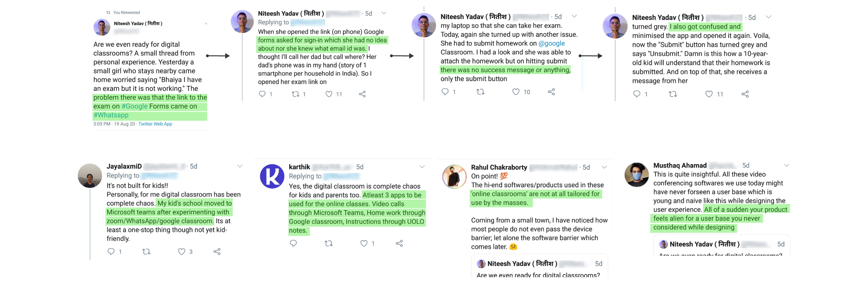Screen dimensions: 868x283
Task: Expand the menu chevron on JayalaxmiD's tweet
Action: coord(240,166)
